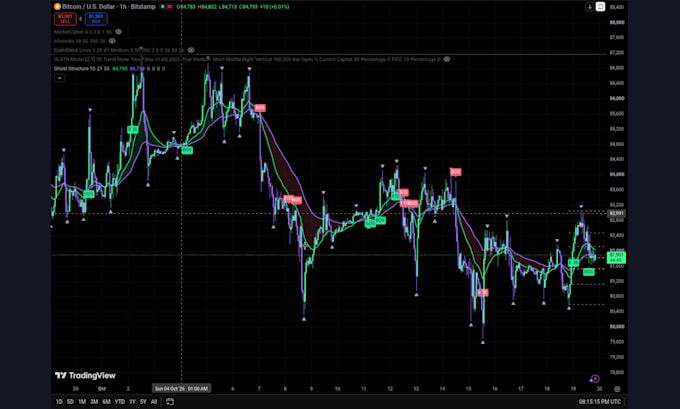Click the red BOS label near October 14
This screenshot has height=409, width=680.
tap(455, 172)
